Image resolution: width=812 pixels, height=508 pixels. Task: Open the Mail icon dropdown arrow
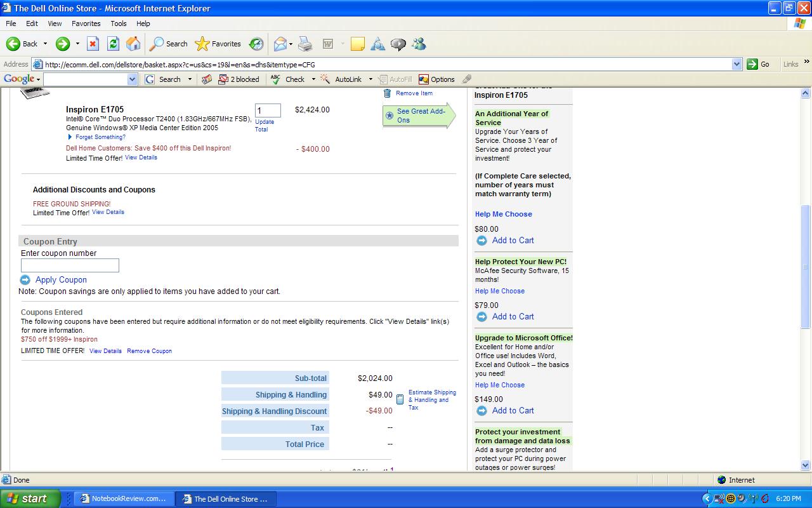click(x=291, y=44)
